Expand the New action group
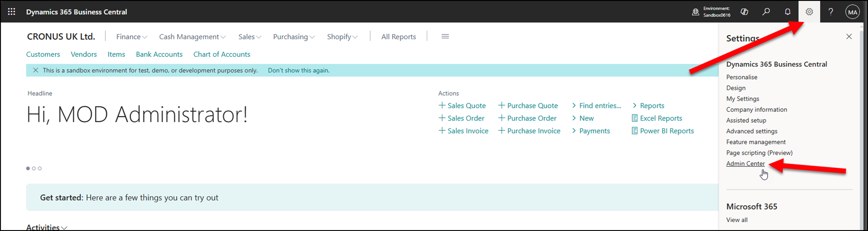This screenshot has width=868, height=231. (x=583, y=118)
